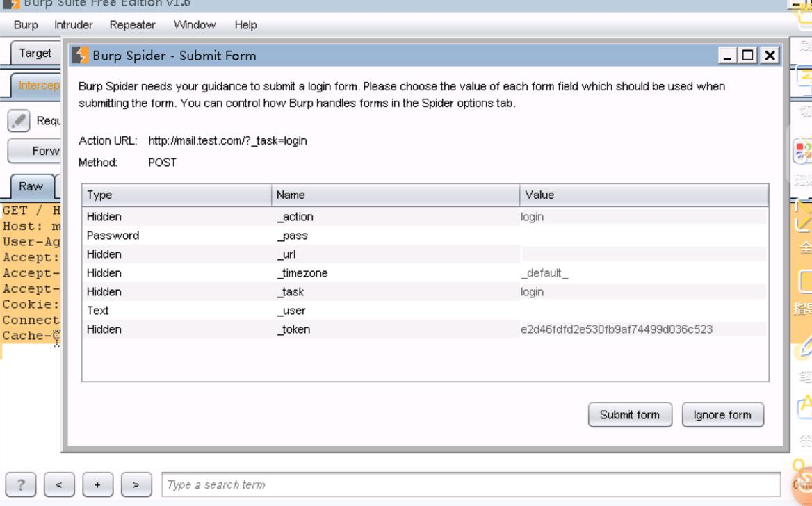Close the Submit Form dialog

click(x=770, y=55)
